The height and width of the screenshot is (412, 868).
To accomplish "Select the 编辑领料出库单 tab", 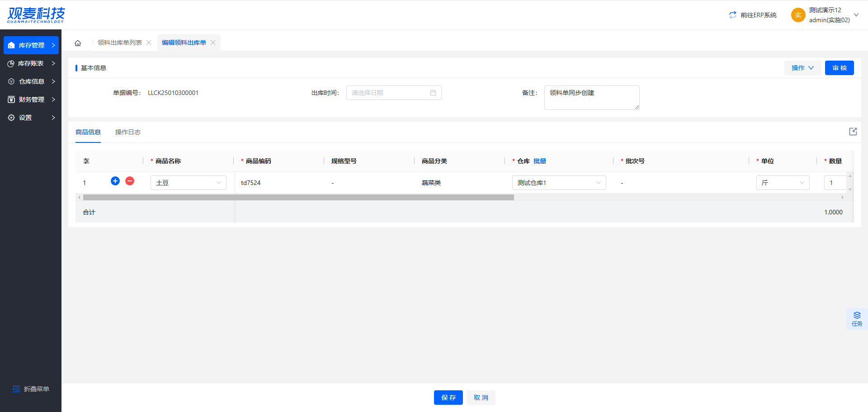I will (x=184, y=43).
